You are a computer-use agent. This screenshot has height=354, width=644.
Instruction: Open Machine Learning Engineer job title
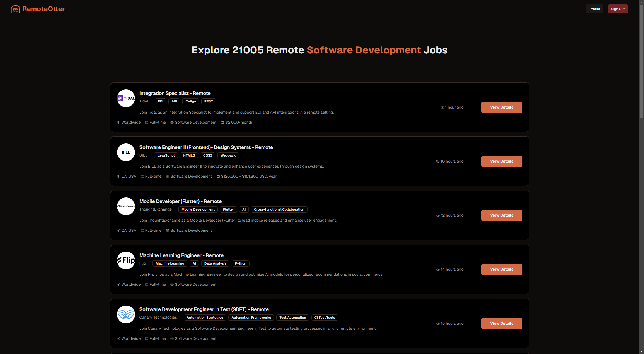pos(181,255)
